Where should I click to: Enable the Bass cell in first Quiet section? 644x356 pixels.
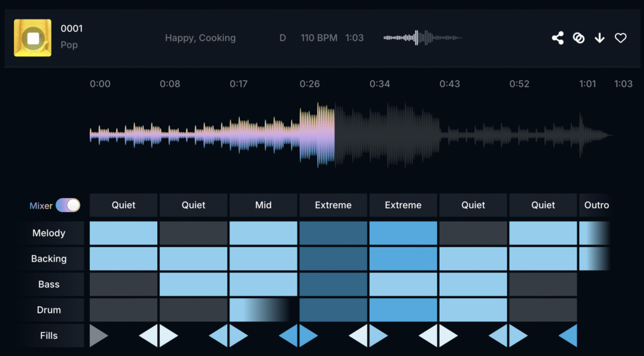[123, 284]
